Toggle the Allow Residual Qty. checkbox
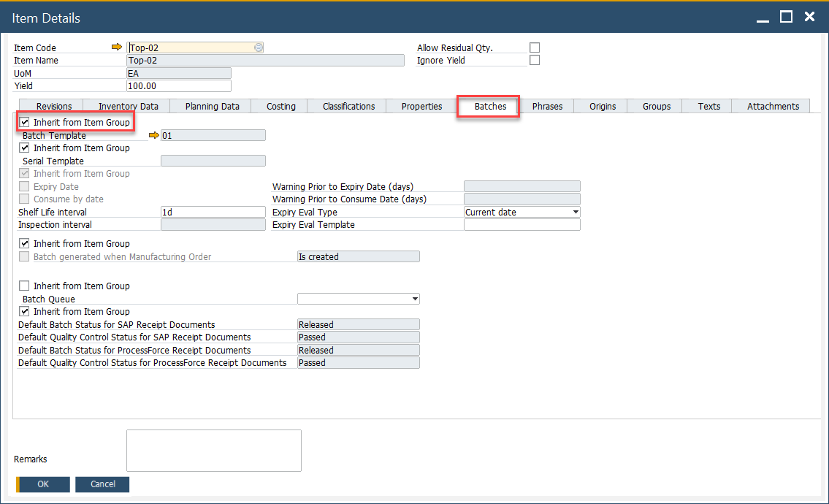 coord(535,47)
